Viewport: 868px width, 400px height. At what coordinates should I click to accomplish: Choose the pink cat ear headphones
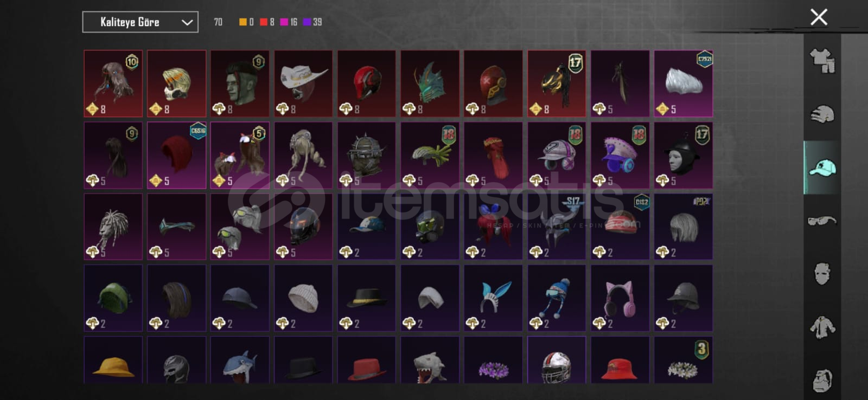(620, 298)
